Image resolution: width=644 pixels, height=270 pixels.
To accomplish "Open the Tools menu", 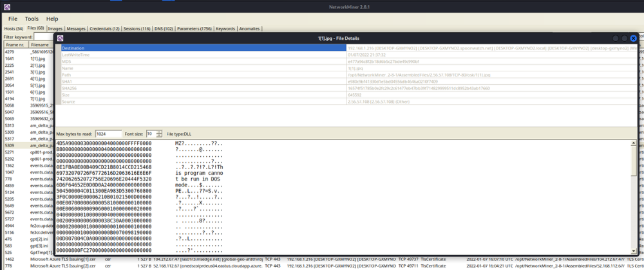I will [32, 19].
